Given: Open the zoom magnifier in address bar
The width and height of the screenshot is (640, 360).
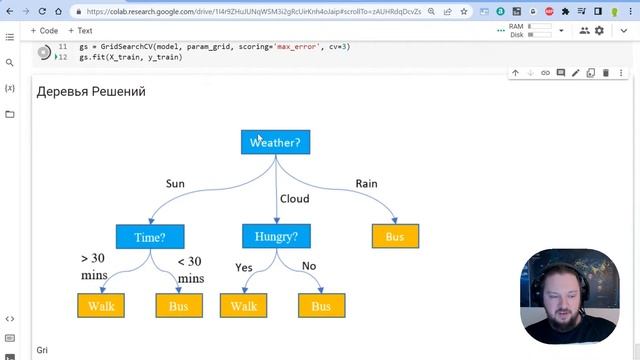Looking at the screenshot, I should [431, 12].
